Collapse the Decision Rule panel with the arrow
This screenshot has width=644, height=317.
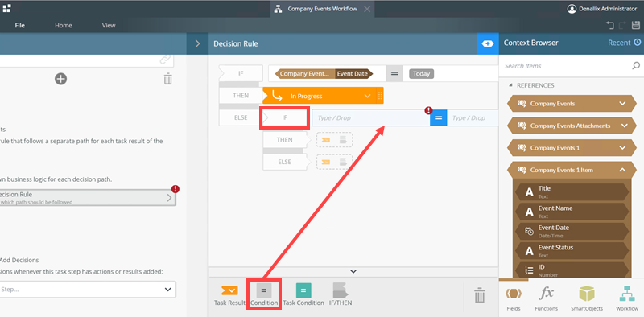[197, 43]
